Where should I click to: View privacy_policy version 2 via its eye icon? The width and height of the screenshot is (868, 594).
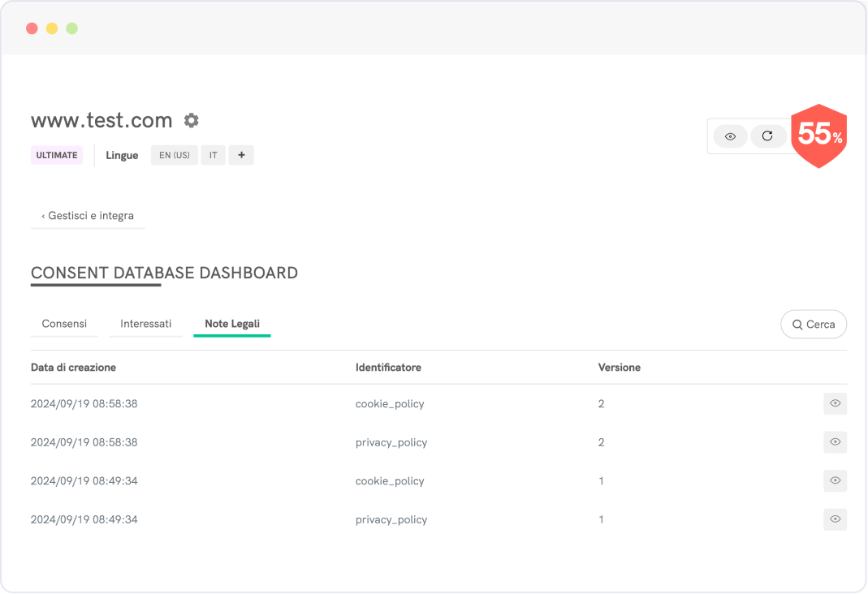[x=835, y=442]
